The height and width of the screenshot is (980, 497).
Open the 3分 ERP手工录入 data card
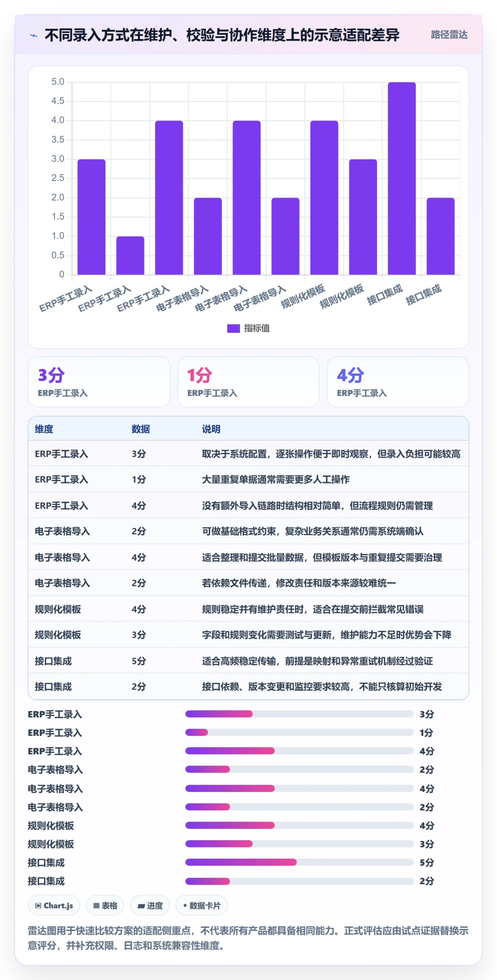point(99,382)
